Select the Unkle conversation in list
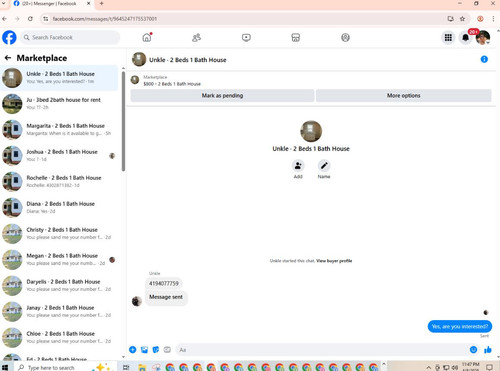Image resolution: width=500 pixels, height=371 pixels. click(59, 78)
